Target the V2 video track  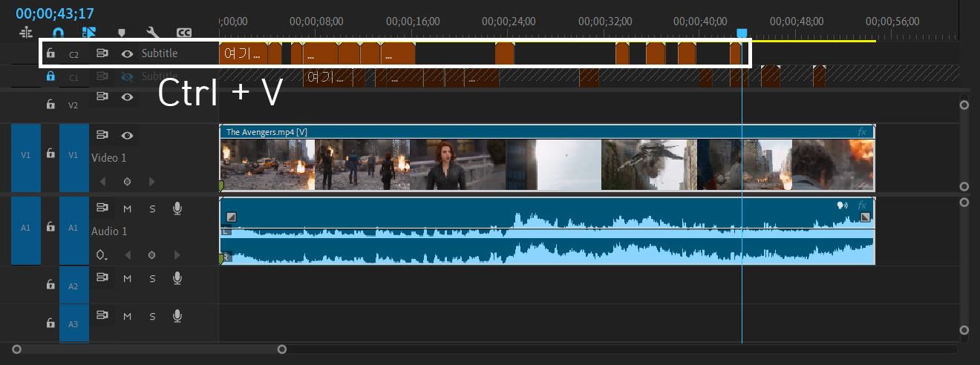pos(73,105)
